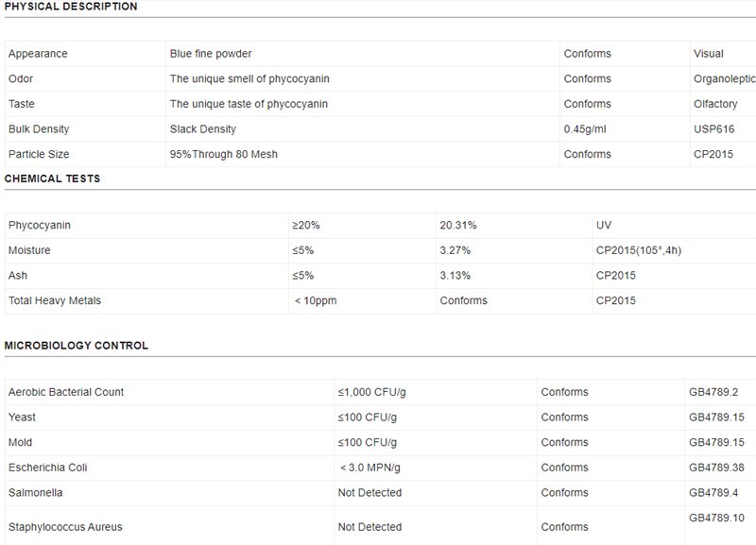Select the Aerobic Bacterial Count label
This screenshot has height=545, width=756.
[66, 392]
